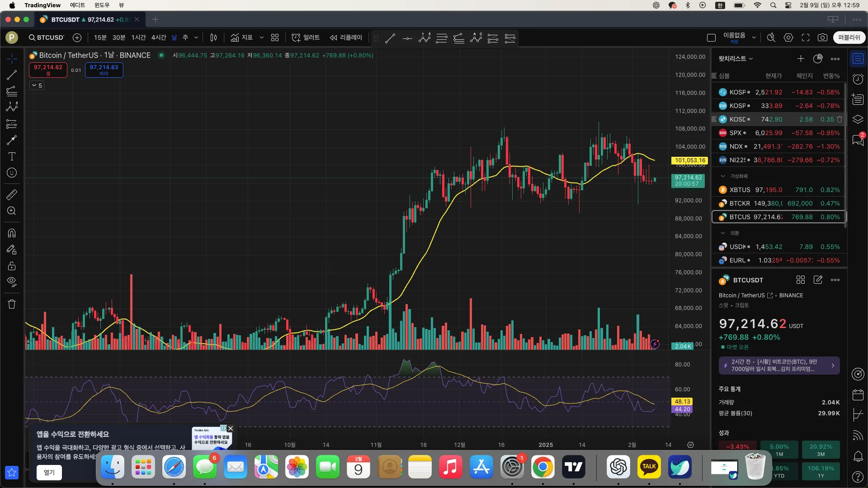The width and height of the screenshot is (868, 488).
Task: Click the yellow 101,053.16 price label
Action: (x=690, y=160)
